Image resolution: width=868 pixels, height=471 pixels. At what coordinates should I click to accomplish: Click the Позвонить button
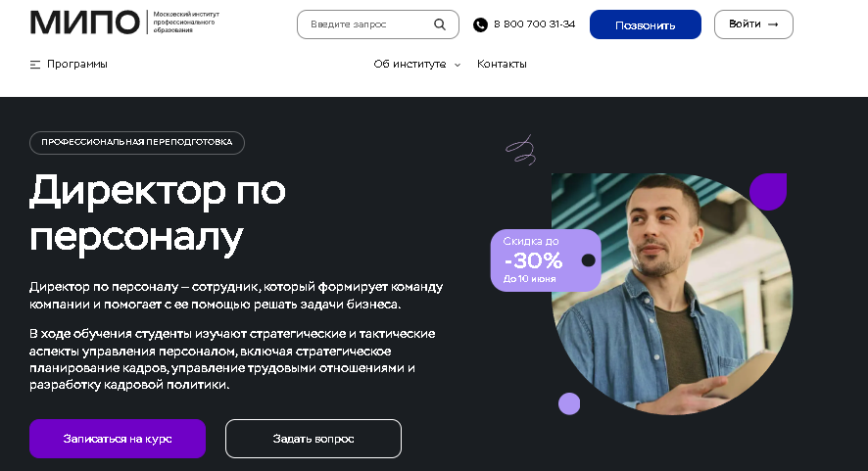646,24
